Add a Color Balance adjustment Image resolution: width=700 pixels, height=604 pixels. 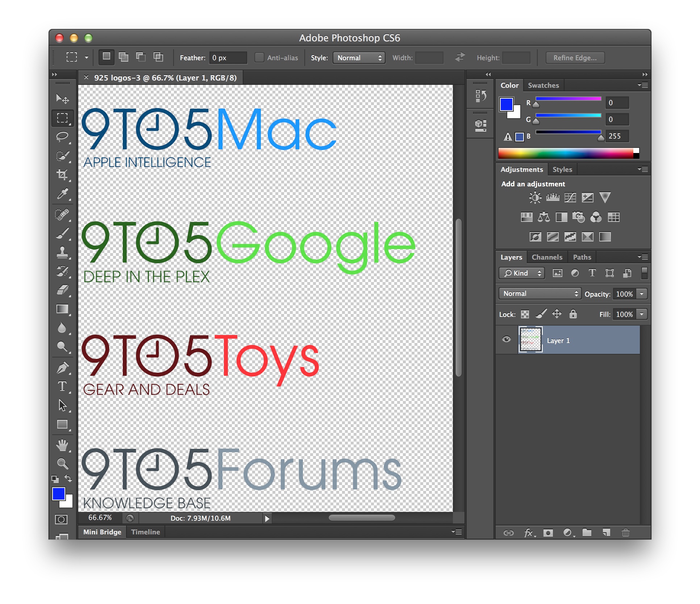(x=544, y=218)
